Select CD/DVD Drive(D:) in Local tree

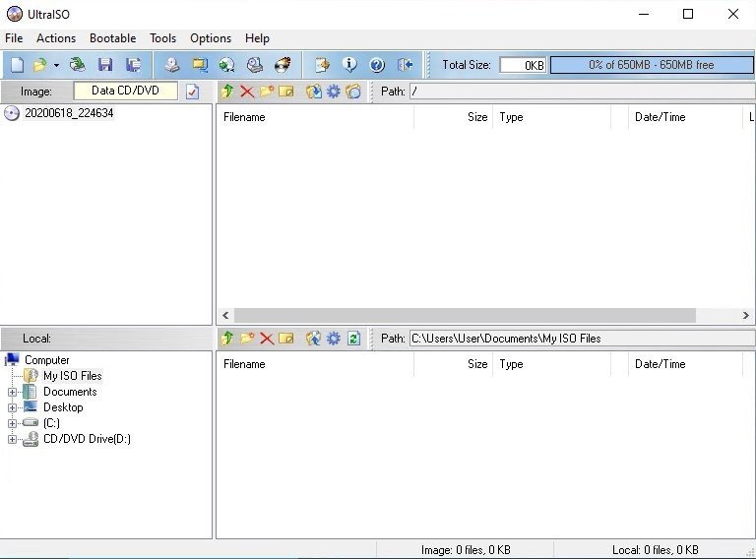(87, 439)
